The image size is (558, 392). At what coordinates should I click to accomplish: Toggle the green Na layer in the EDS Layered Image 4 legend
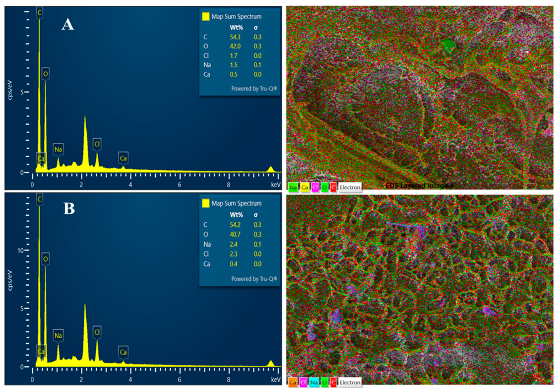(293, 187)
